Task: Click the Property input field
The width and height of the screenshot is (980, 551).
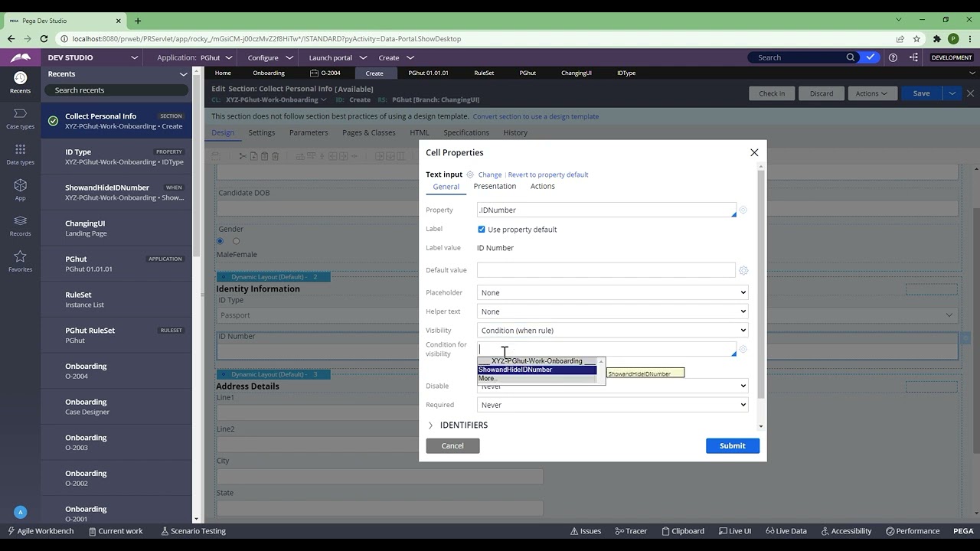Action: (606, 210)
